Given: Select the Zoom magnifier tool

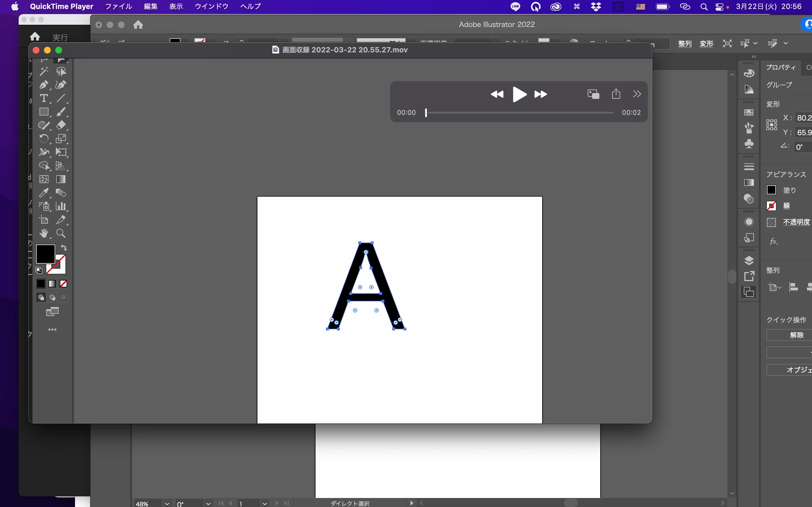Looking at the screenshot, I should (61, 234).
